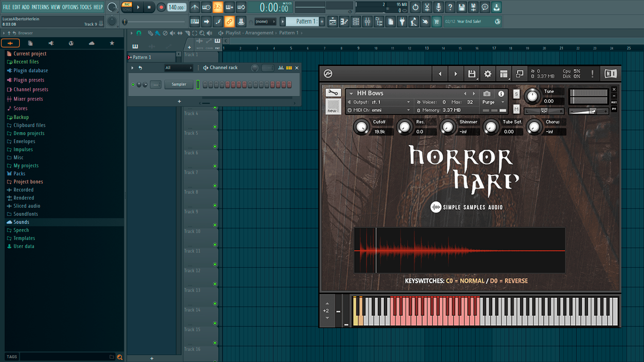The width and height of the screenshot is (644, 362).
Task: Toggle the orange link/multilink to controllers icon
Action: [x=229, y=21]
